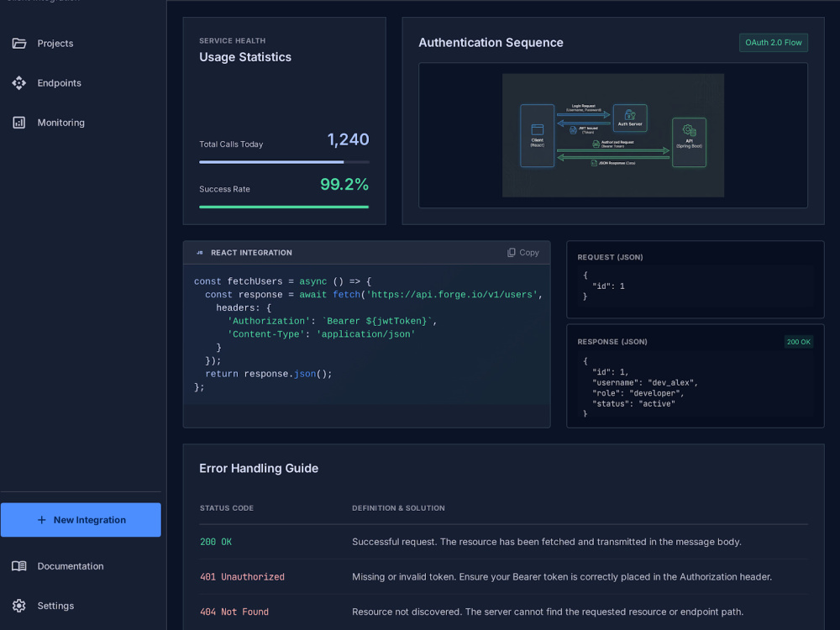Copy the React integration code
This screenshot has height=630, width=840.
click(x=523, y=252)
